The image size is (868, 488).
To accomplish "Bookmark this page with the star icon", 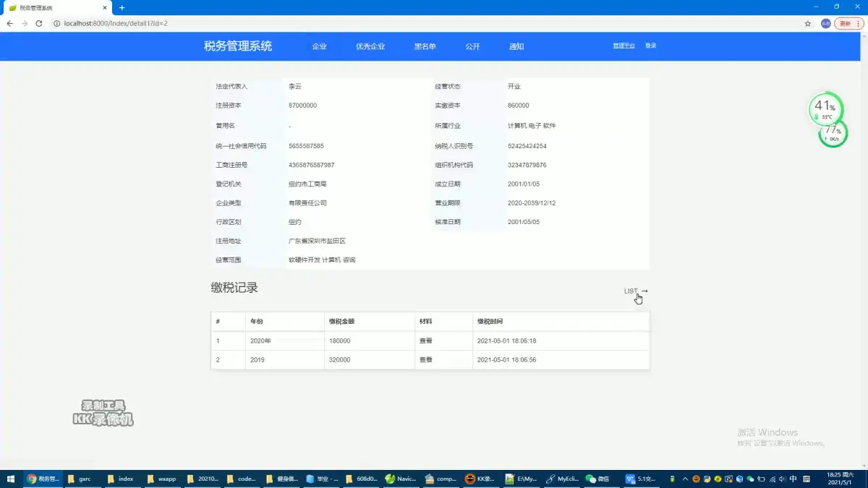I will coord(808,23).
